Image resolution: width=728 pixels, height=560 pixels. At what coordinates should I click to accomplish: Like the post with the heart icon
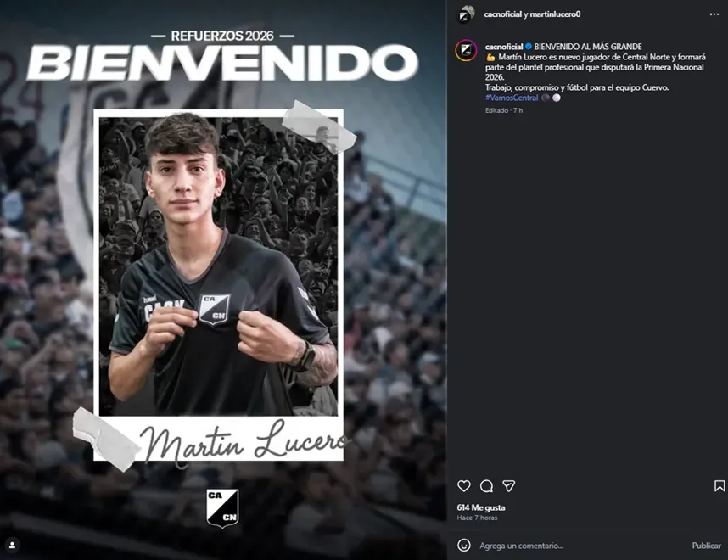[464, 486]
